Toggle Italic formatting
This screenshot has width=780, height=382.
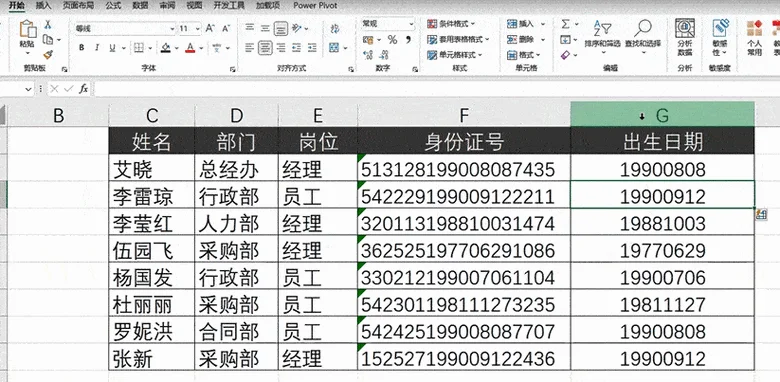(97, 48)
